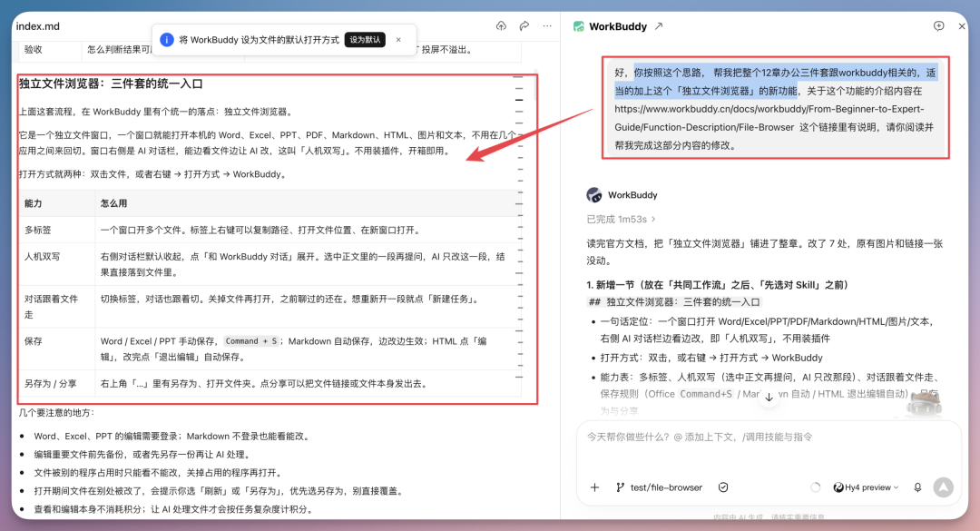Click the WorkBuddy avatar in the reply
This screenshot has height=531, width=980.
click(593, 195)
